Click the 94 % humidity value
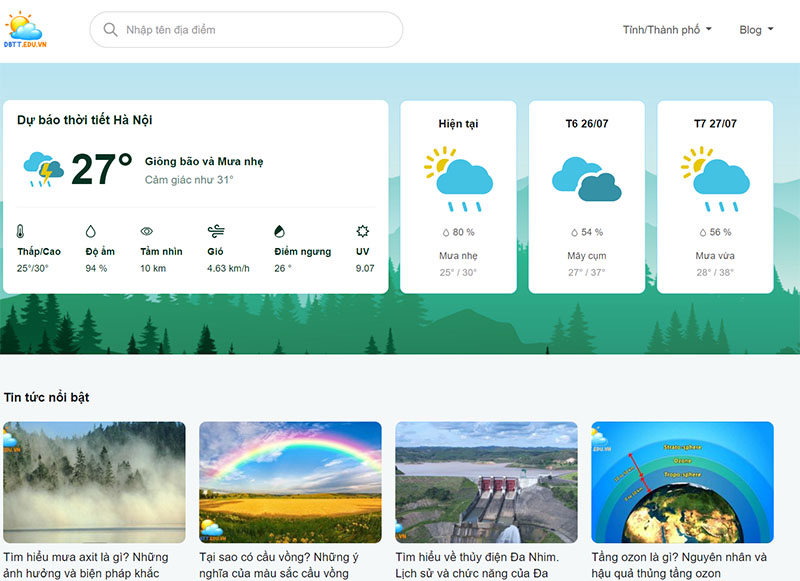Screen dimensions: 800x581 (96, 268)
